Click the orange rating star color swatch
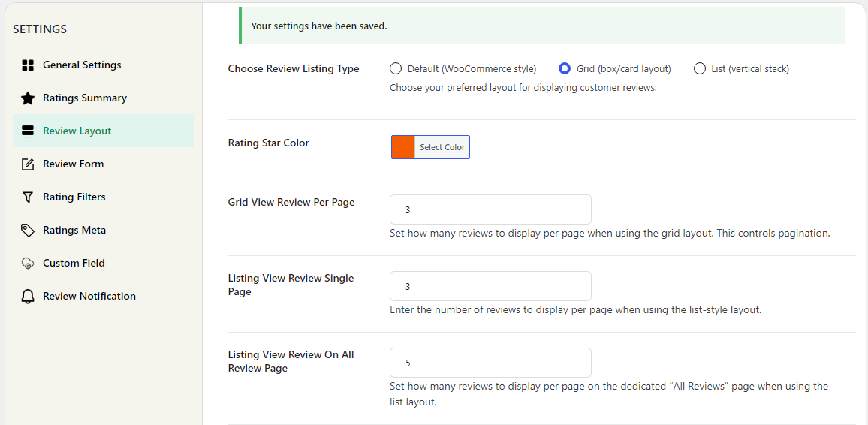Image resolution: width=868 pixels, height=425 pixels. pyautogui.click(x=403, y=147)
